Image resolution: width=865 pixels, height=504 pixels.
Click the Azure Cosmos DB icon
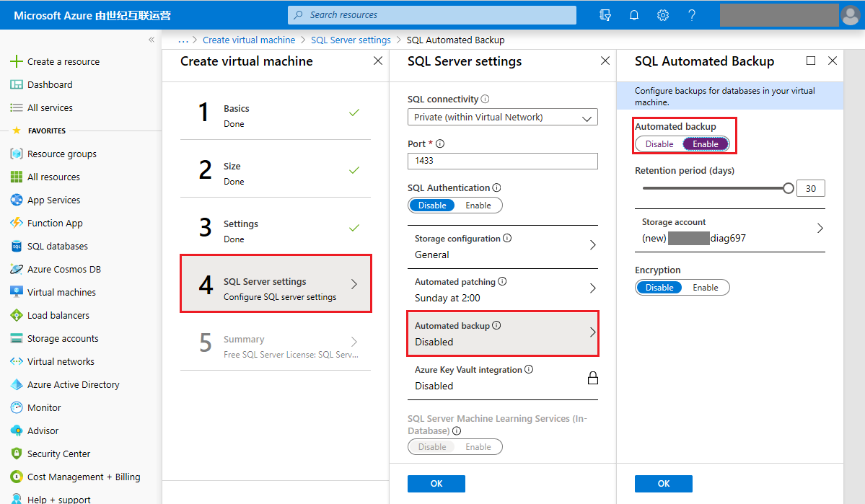pos(17,270)
